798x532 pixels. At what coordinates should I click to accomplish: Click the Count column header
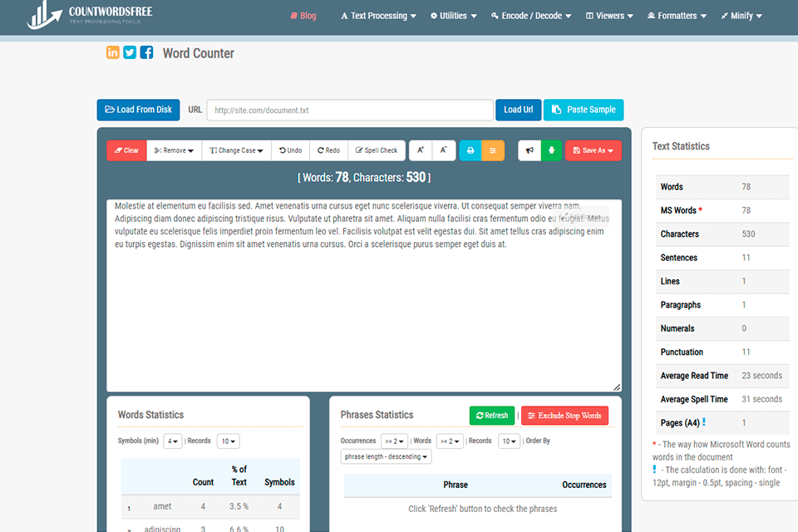coord(203,482)
